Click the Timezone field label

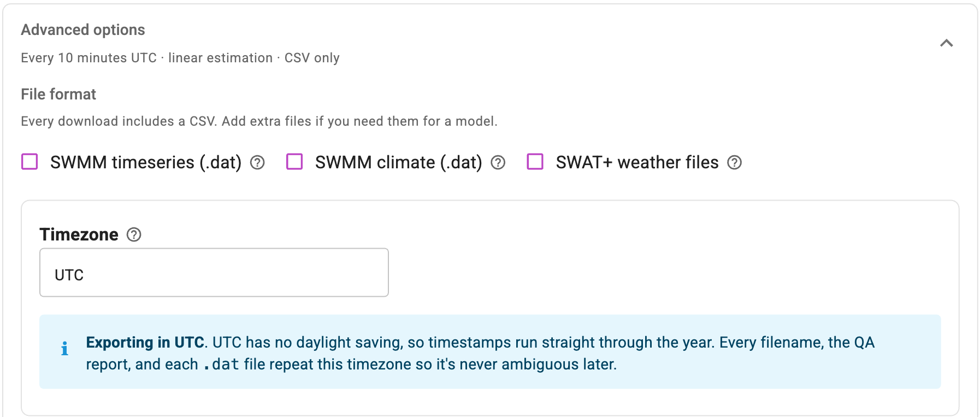pyautogui.click(x=79, y=234)
